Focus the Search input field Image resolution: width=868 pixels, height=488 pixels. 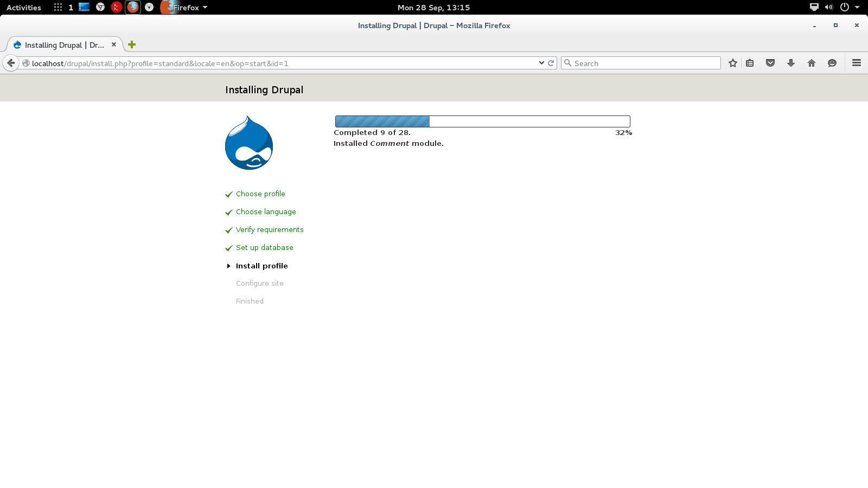[641, 63]
